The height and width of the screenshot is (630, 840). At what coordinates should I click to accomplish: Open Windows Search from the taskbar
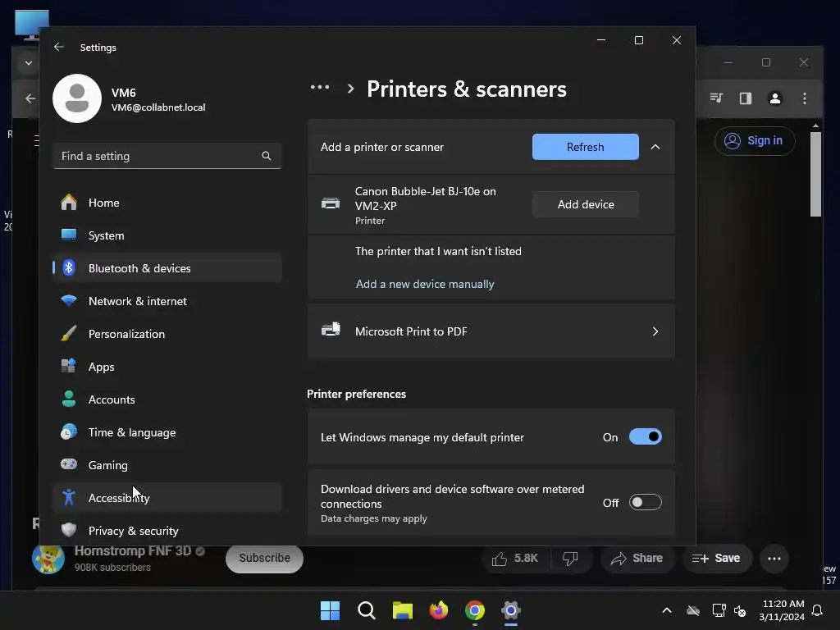[367, 610]
